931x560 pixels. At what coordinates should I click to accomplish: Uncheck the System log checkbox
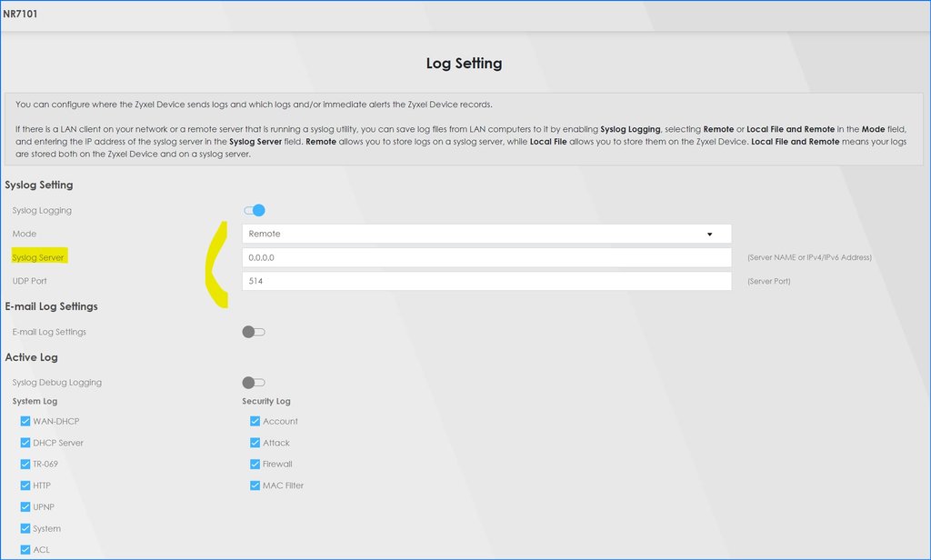pyautogui.click(x=25, y=528)
